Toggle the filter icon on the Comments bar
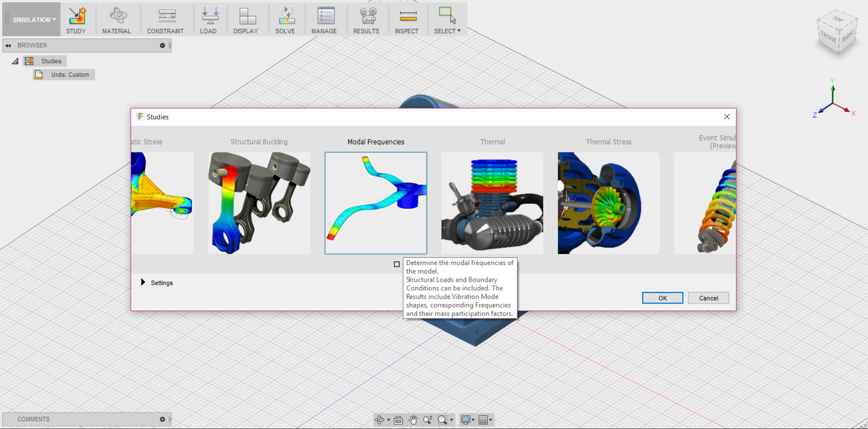The height and width of the screenshot is (429, 868). click(x=161, y=419)
